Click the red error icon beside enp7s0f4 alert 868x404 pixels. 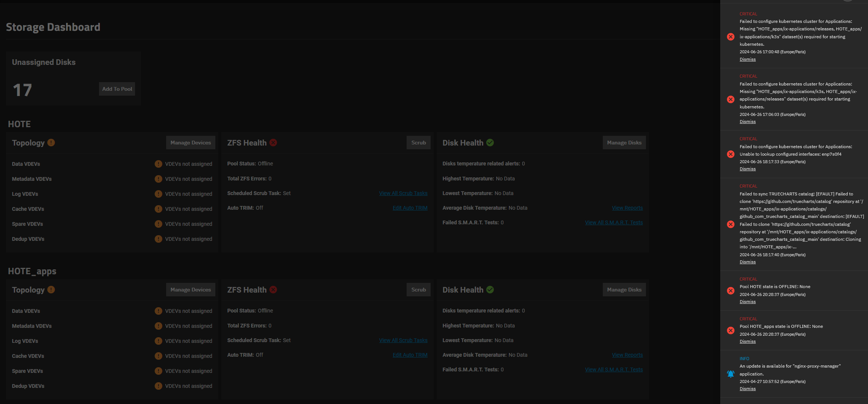(730, 154)
